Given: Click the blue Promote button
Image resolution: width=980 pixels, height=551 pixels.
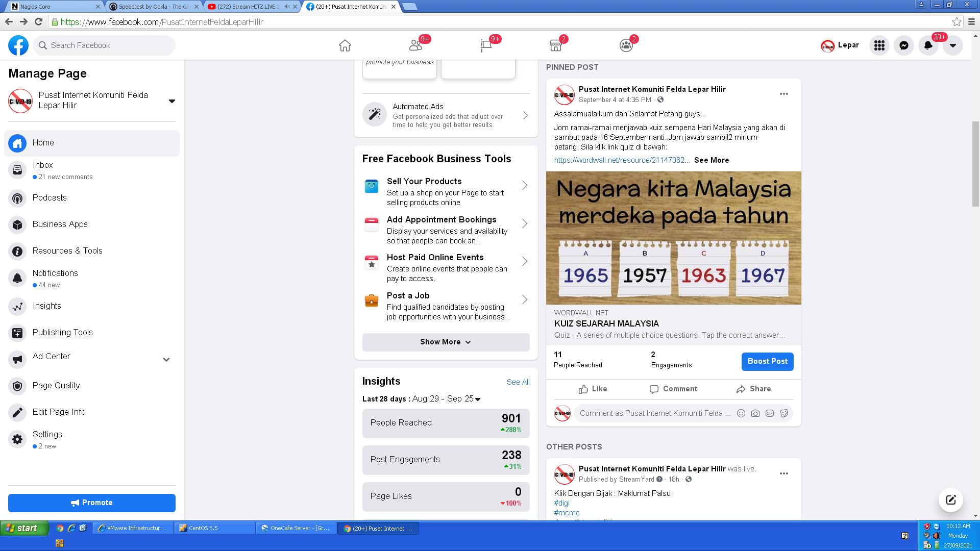Looking at the screenshot, I should click(92, 503).
